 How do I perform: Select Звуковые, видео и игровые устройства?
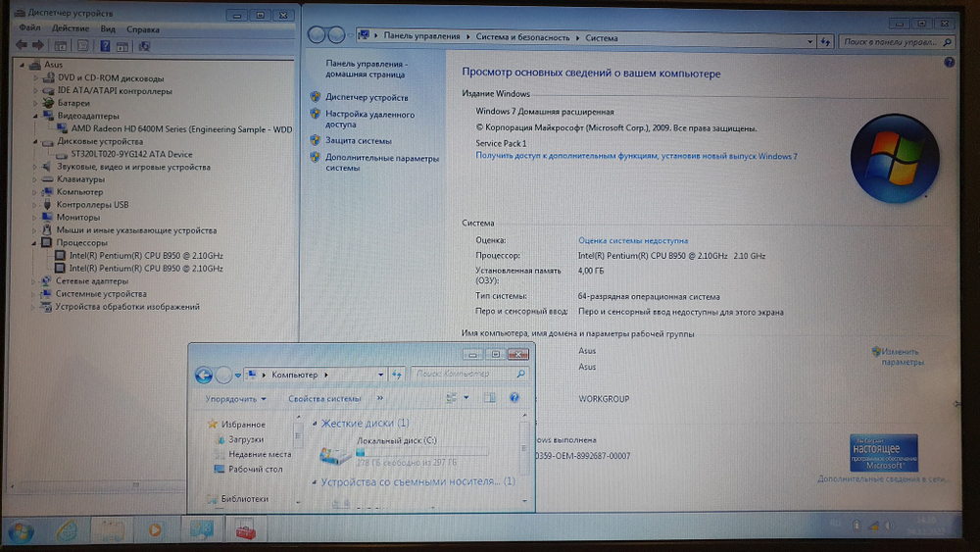pos(133,167)
